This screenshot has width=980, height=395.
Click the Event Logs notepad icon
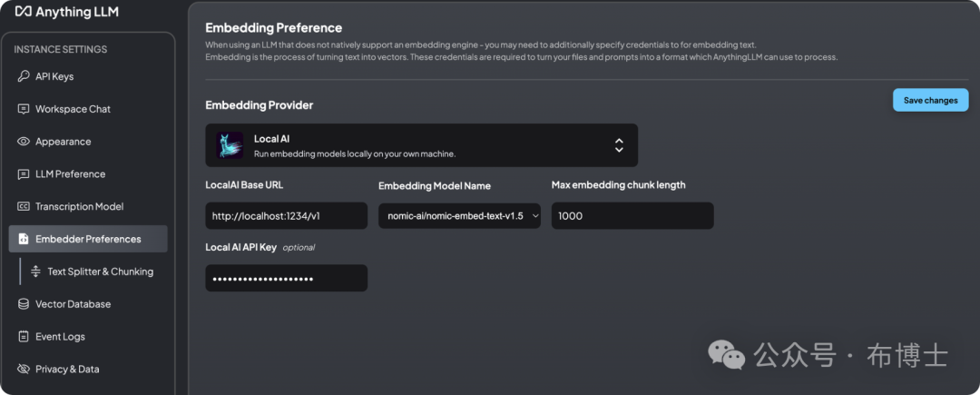tap(23, 337)
